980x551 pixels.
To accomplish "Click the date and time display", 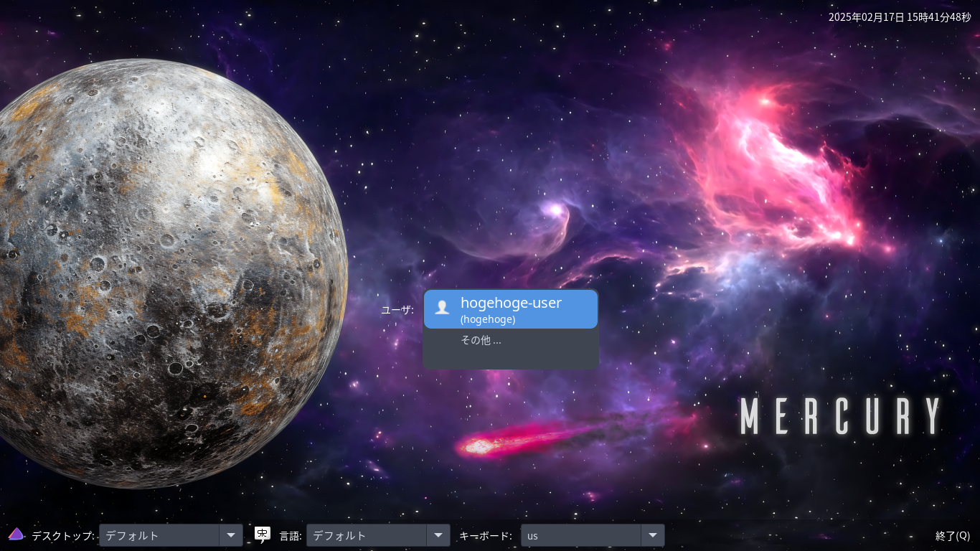I will [x=900, y=17].
